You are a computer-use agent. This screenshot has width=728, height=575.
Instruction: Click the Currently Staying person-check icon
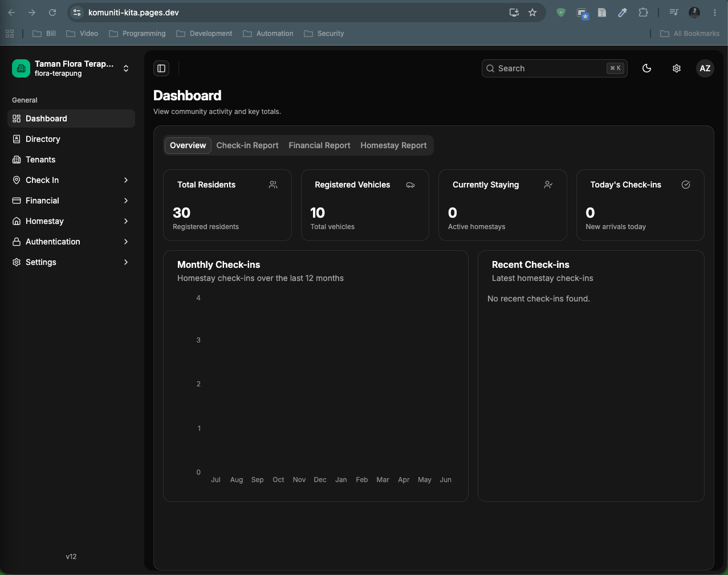(548, 185)
